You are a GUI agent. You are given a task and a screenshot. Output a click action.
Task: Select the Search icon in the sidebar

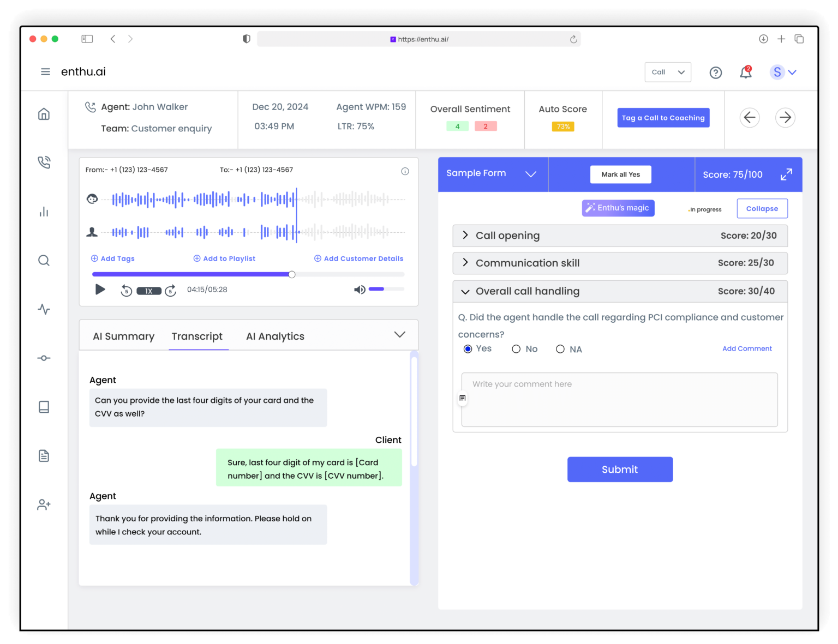(x=44, y=260)
